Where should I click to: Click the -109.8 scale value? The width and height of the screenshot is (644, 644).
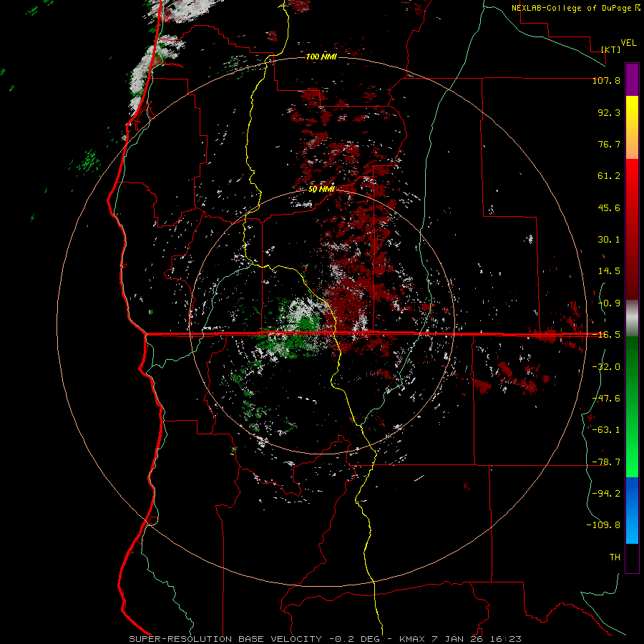click(x=603, y=525)
